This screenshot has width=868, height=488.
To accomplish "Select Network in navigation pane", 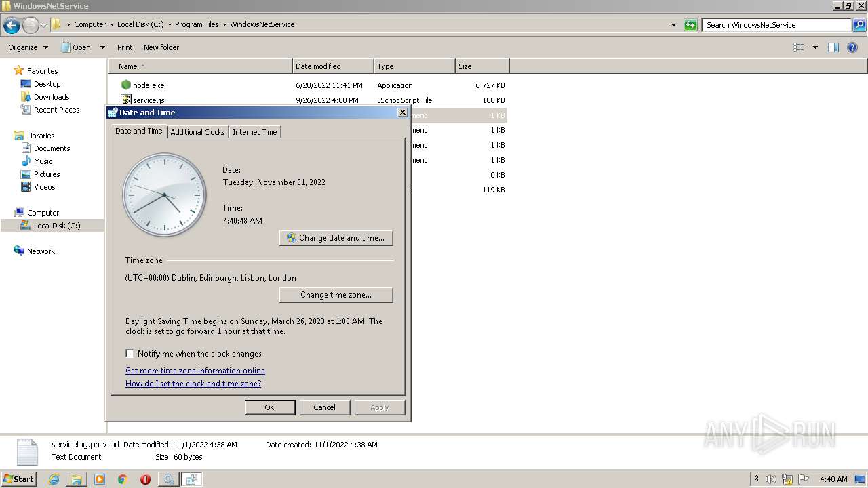I will pyautogui.click(x=41, y=251).
